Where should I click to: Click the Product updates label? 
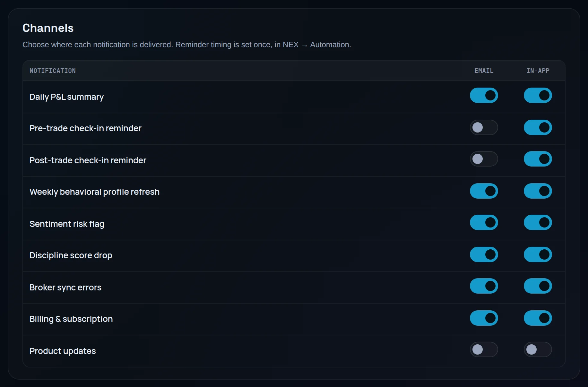coord(63,351)
